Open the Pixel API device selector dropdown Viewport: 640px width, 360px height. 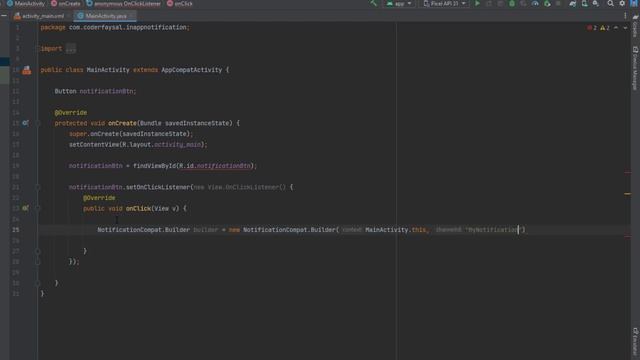pos(444,4)
